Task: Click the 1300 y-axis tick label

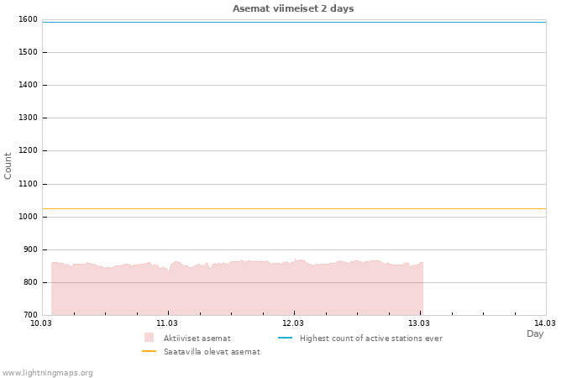Action: (x=28, y=118)
